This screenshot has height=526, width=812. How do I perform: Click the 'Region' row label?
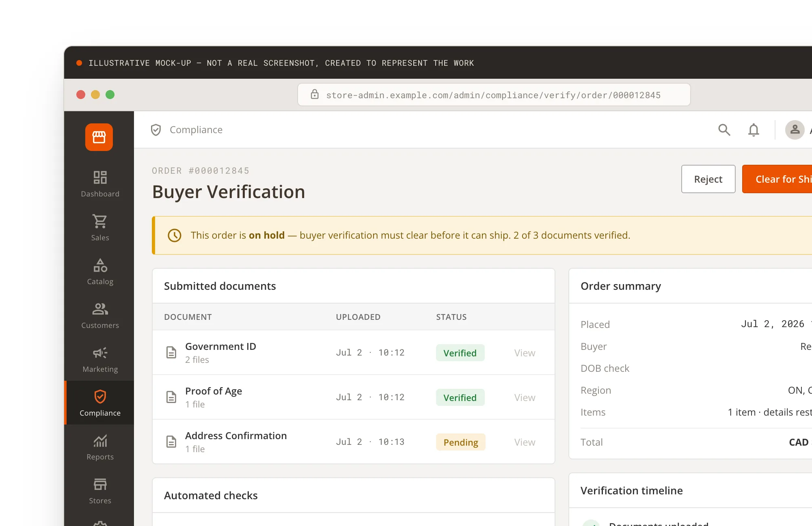[596, 390]
